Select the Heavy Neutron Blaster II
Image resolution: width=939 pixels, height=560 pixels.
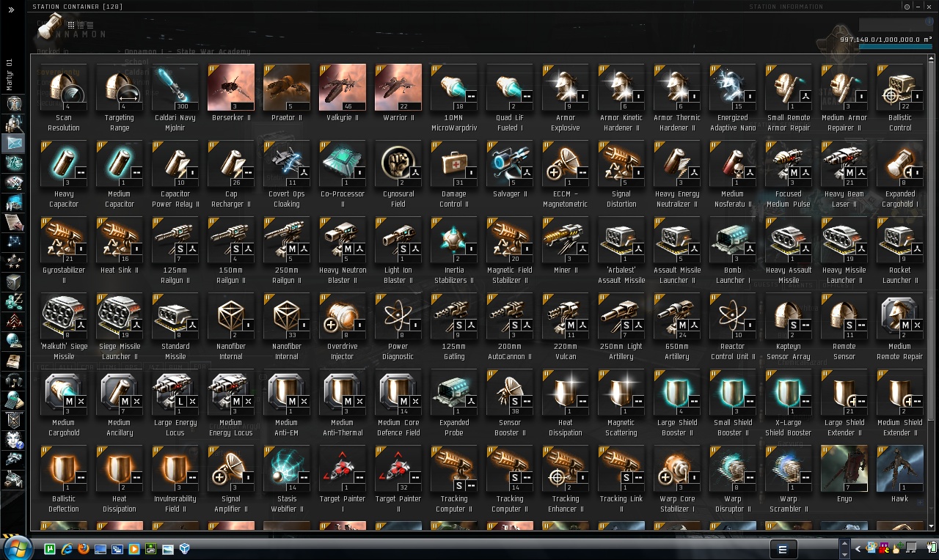[x=343, y=240]
